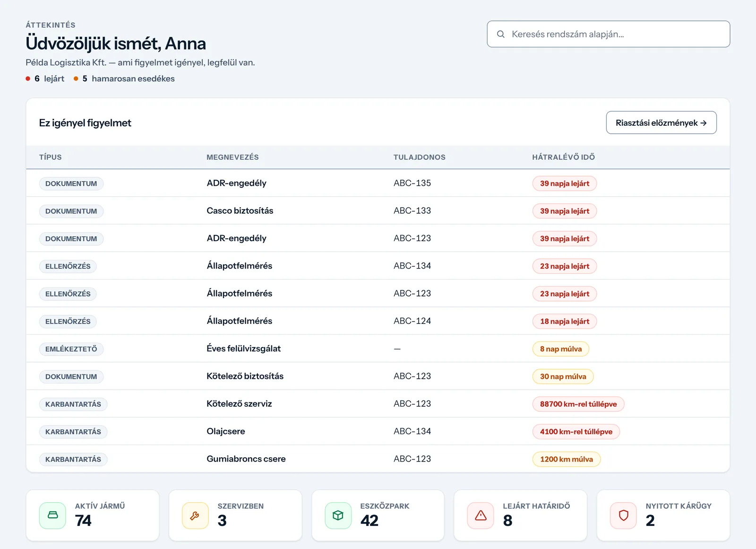Open the Olajcsere maintenance row
Image resolution: width=756 pixels, height=549 pixels.
point(378,431)
